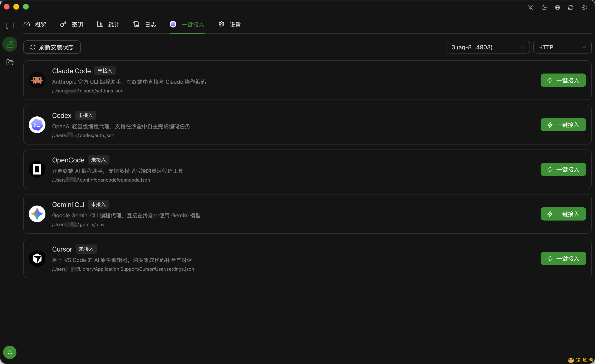Open the user profile avatar
Screen dimensions: 595x364
coord(10,352)
